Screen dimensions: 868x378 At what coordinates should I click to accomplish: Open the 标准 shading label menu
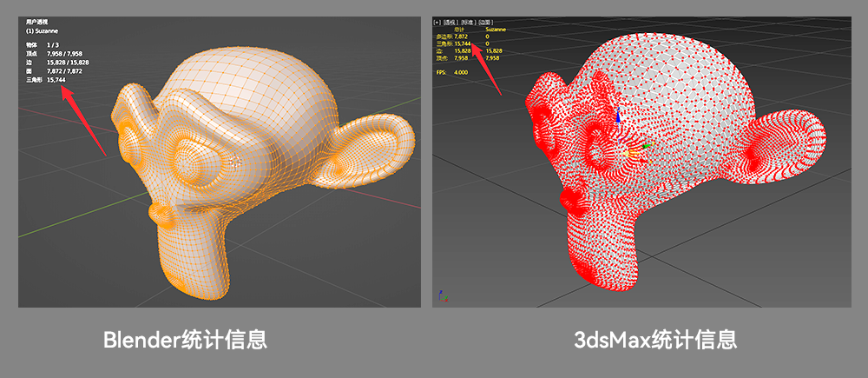click(469, 23)
